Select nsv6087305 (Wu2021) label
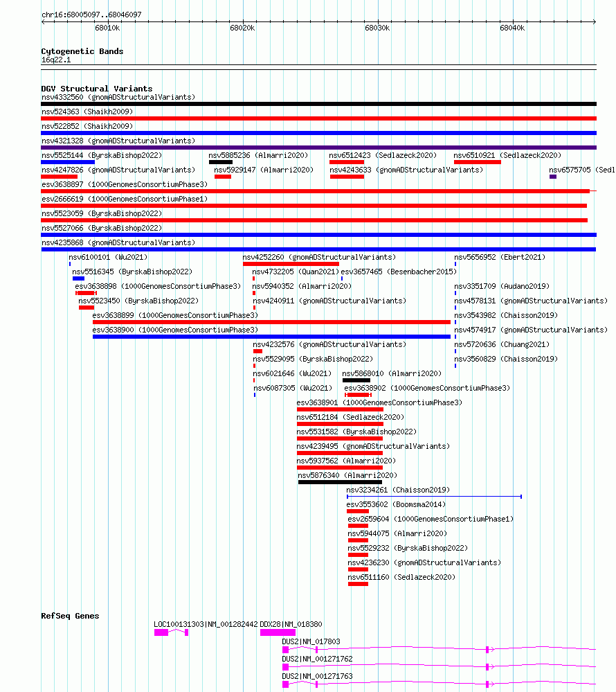 point(293,389)
